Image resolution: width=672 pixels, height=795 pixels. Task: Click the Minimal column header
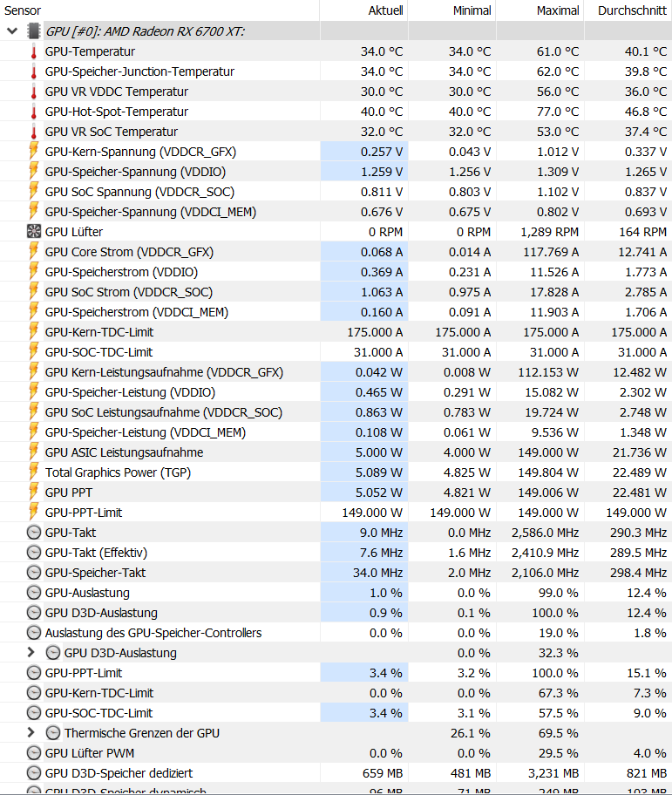[452, 10]
